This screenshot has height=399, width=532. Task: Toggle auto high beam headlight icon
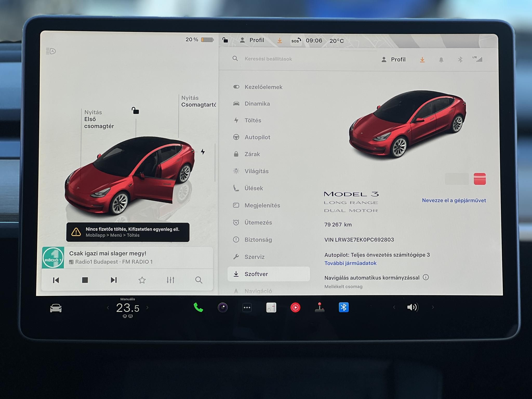(x=51, y=51)
